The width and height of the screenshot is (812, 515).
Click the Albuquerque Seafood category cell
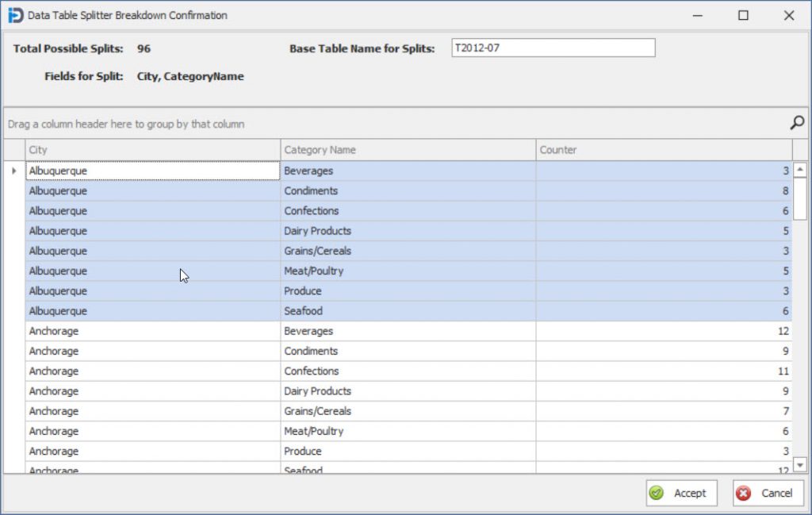[x=408, y=311]
